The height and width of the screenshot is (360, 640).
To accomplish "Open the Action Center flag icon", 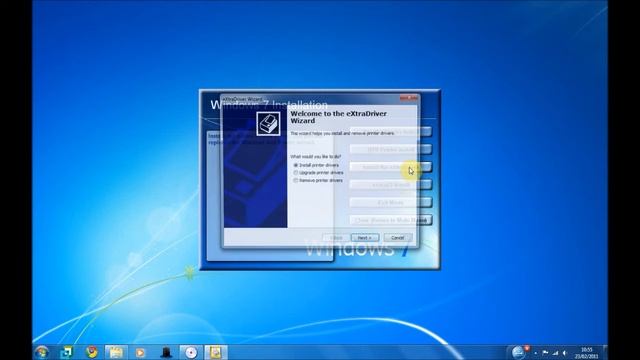I will click(545, 353).
